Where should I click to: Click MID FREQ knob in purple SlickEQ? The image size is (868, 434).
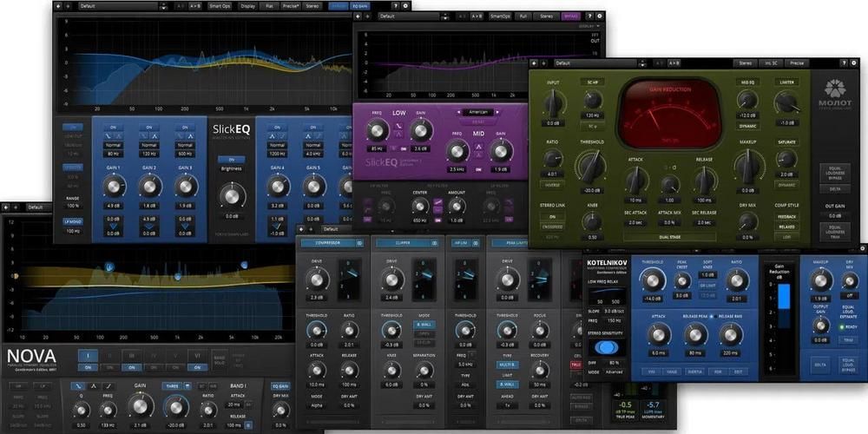point(457,150)
